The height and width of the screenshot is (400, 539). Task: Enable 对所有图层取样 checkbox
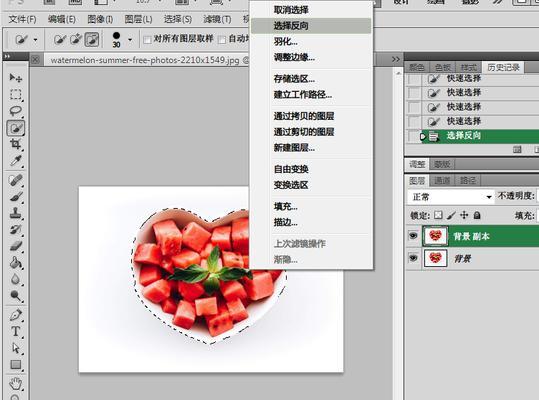(147, 40)
